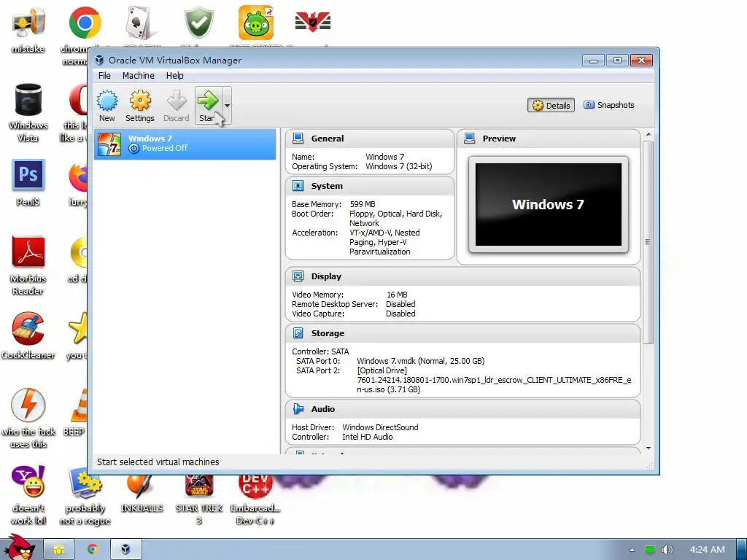This screenshot has width=747, height=560.
Task: Click the System section chip icon
Action: pos(298,186)
